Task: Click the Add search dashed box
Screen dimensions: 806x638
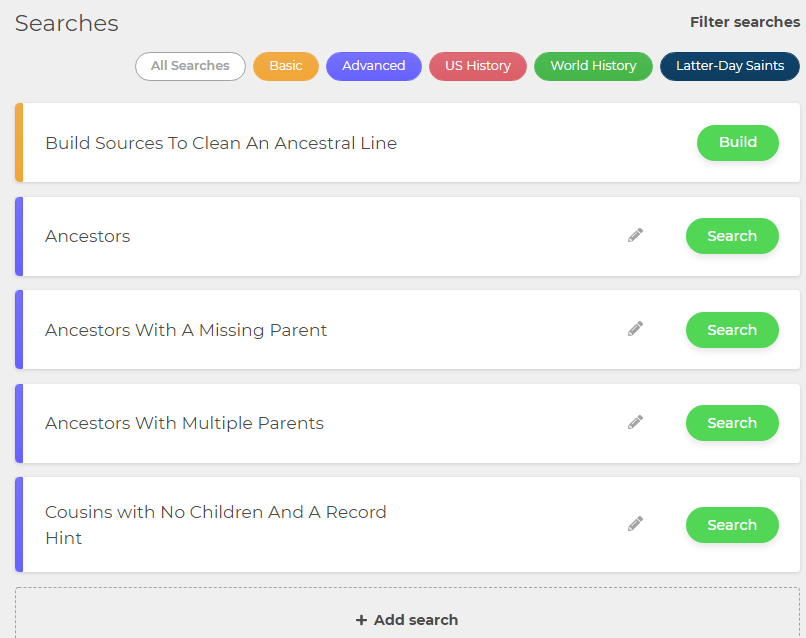Action: pyautogui.click(x=408, y=613)
